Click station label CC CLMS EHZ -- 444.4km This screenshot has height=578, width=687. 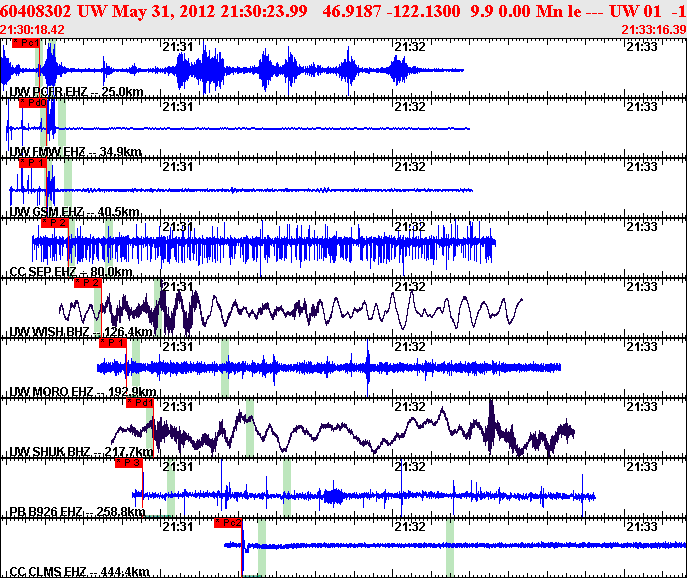[79, 572]
